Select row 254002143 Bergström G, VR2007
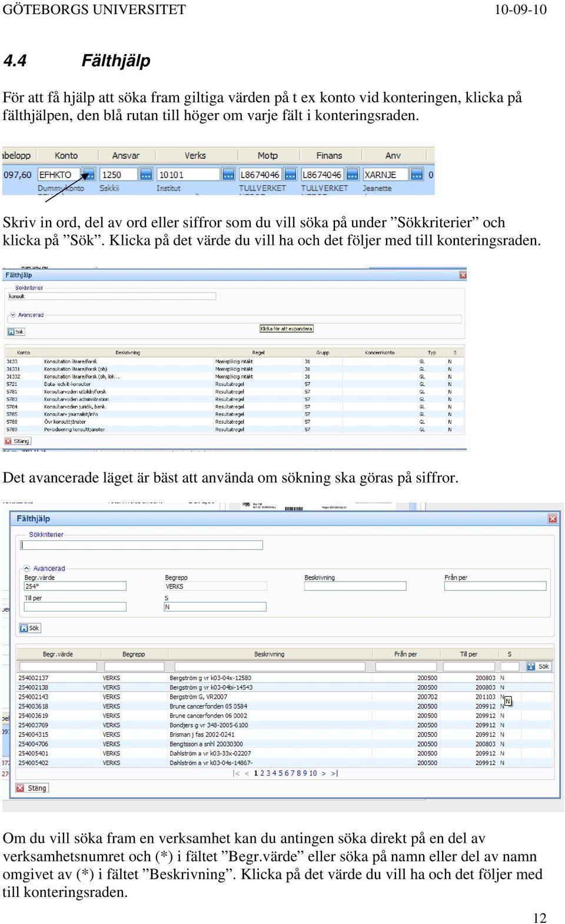565x924 pixels. point(285,697)
